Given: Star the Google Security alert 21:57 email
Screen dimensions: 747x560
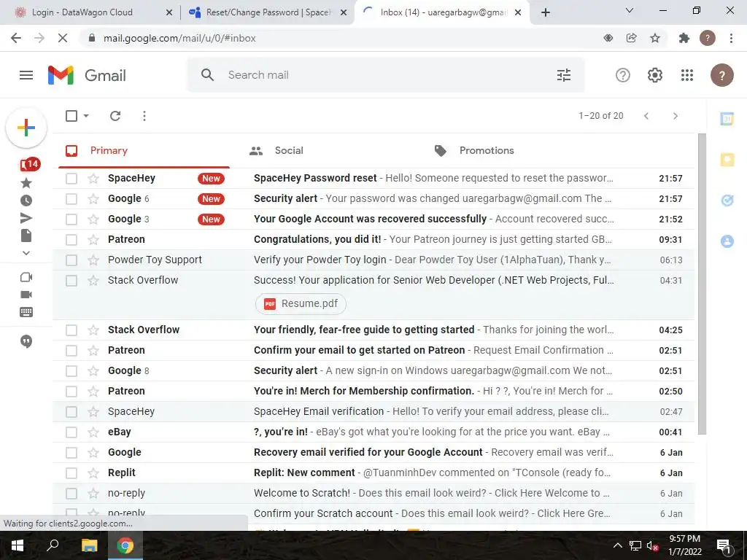Looking at the screenshot, I should (x=93, y=198).
